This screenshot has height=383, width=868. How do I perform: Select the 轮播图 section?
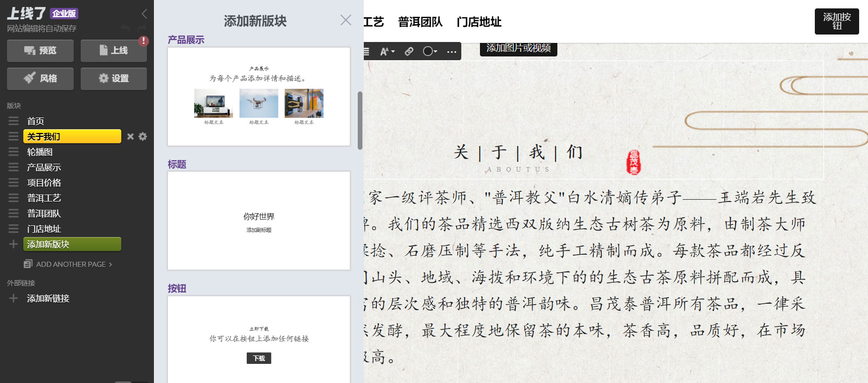[40, 152]
